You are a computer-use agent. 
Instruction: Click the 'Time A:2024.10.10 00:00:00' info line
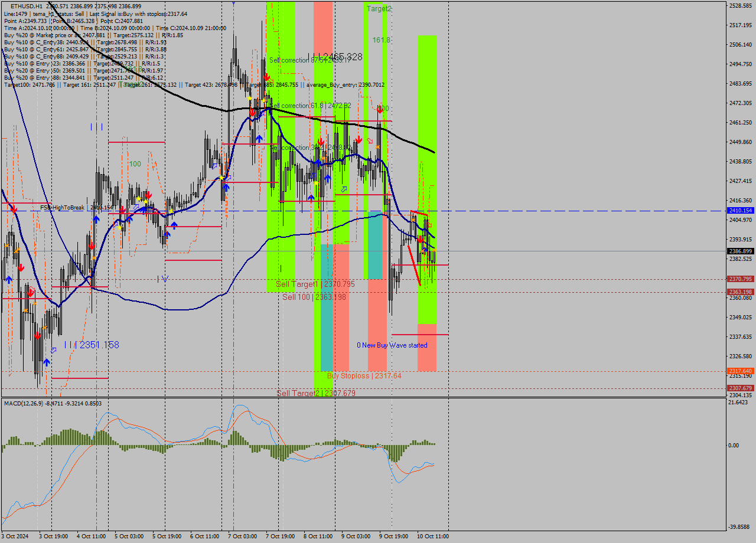click(x=115, y=28)
